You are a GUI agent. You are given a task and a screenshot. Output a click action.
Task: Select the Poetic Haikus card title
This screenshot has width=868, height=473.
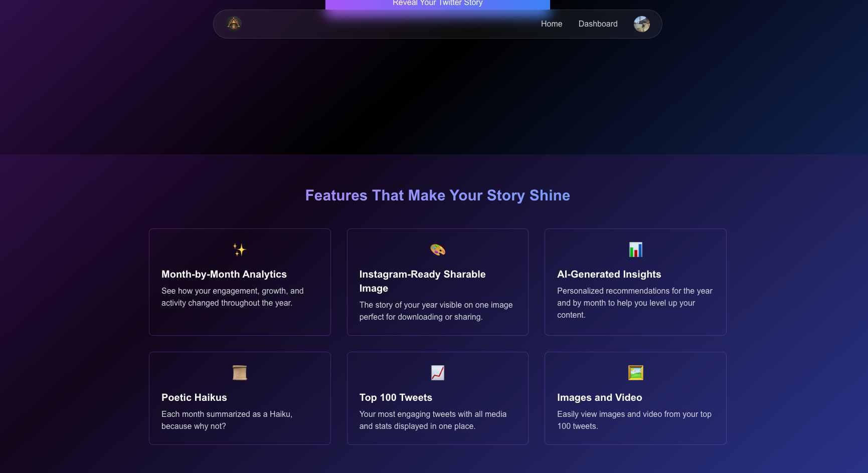coord(194,397)
